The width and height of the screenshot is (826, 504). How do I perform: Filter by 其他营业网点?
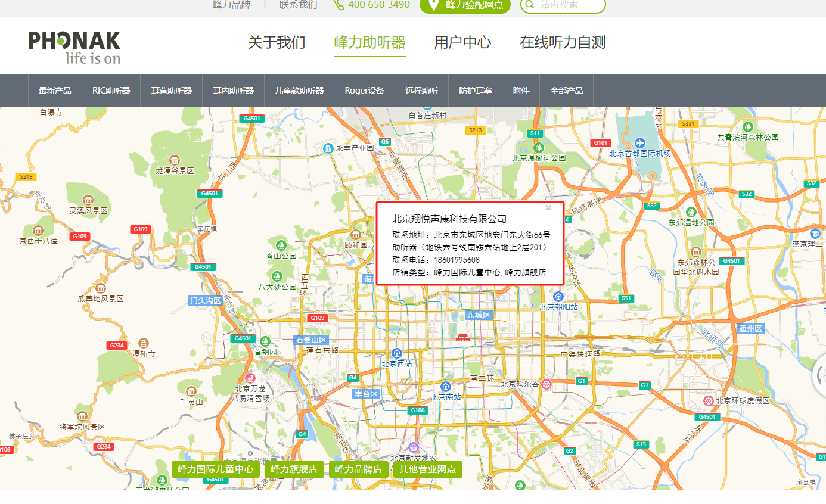click(x=427, y=469)
